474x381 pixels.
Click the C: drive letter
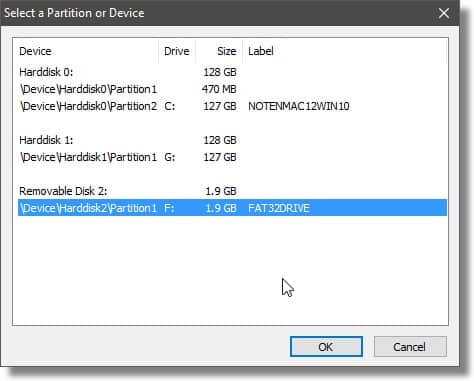(170, 106)
